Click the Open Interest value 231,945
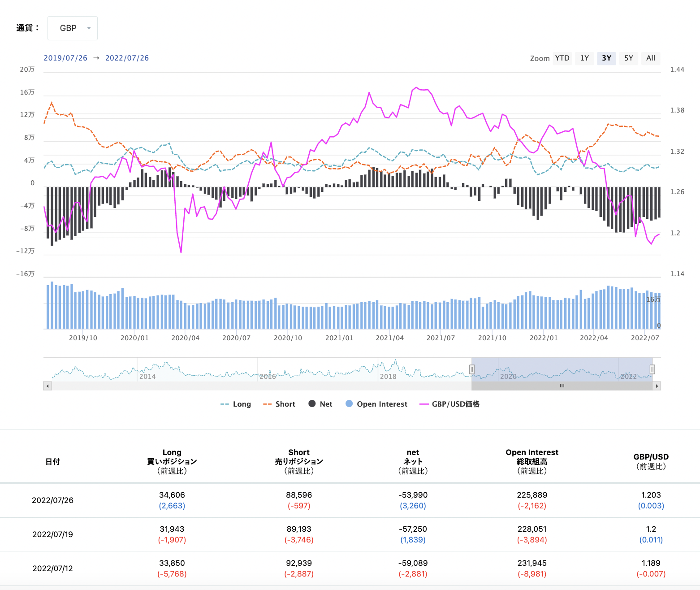Screen dimensions: 700x590 pos(532,563)
